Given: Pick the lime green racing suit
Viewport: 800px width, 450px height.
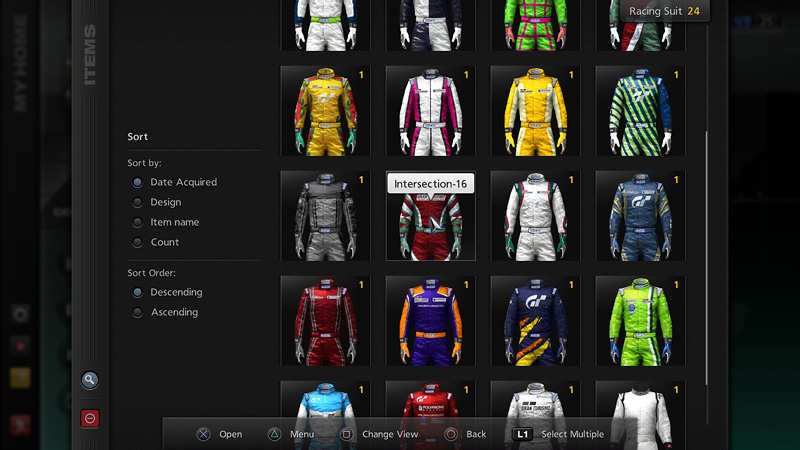Looking at the screenshot, I should (x=640, y=320).
